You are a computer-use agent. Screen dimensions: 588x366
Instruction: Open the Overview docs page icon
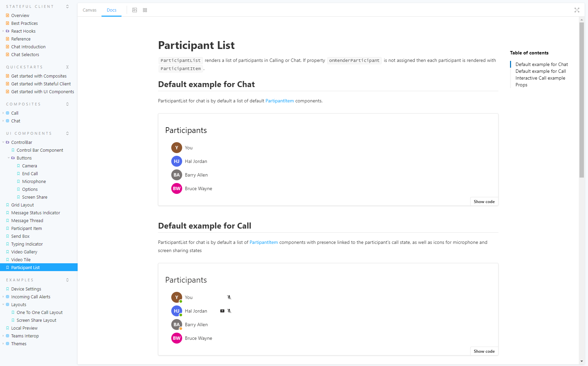7,15
